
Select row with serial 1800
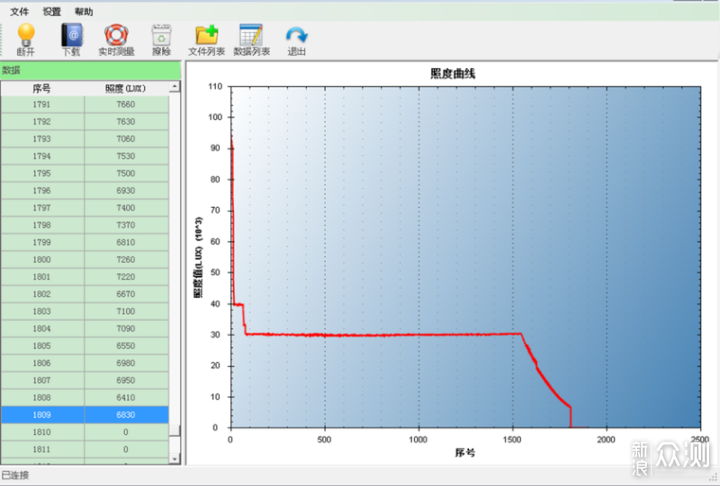pyautogui.click(x=84, y=260)
